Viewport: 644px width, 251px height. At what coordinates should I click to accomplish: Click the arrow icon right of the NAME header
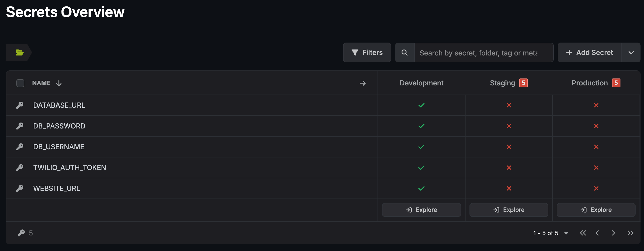click(x=362, y=83)
